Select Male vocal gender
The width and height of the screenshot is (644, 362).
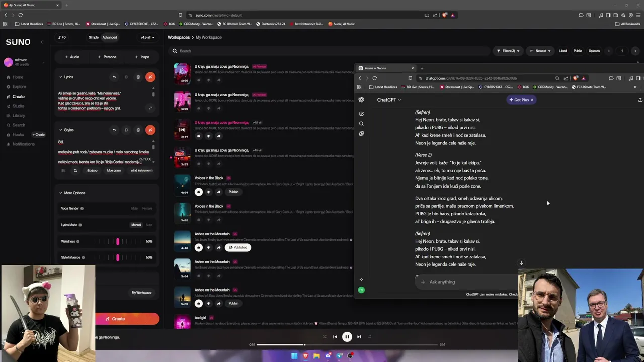coord(134,208)
